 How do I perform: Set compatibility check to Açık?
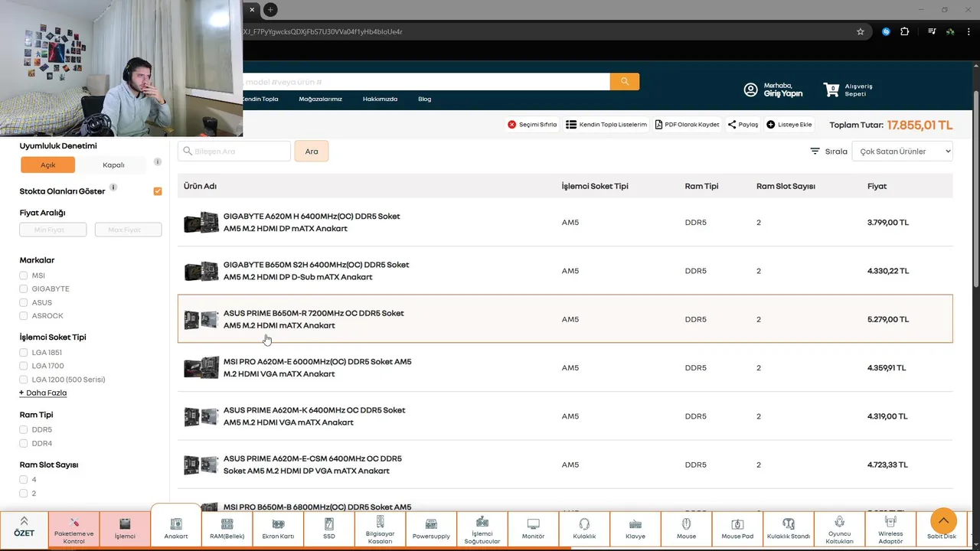48,165
